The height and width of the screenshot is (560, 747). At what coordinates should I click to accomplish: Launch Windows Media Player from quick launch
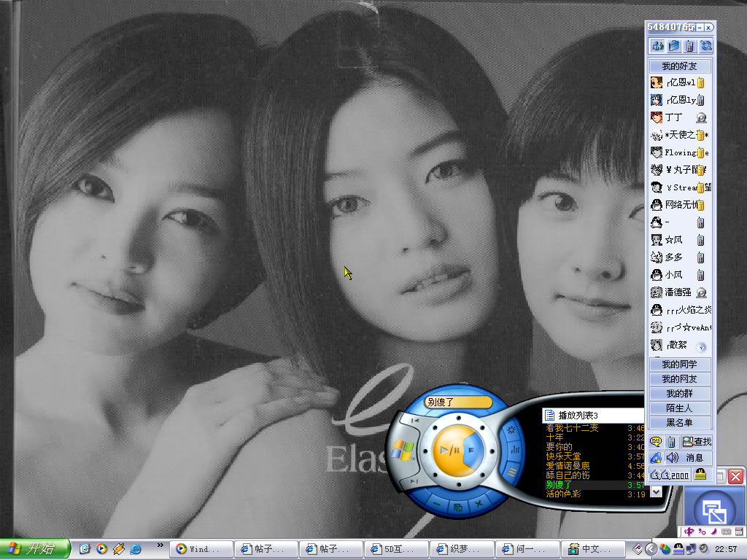101,549
